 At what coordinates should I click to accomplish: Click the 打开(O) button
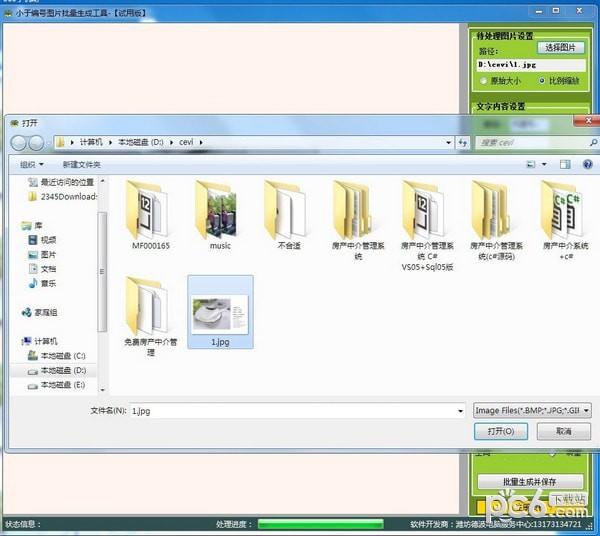click(x=501, y=431)
